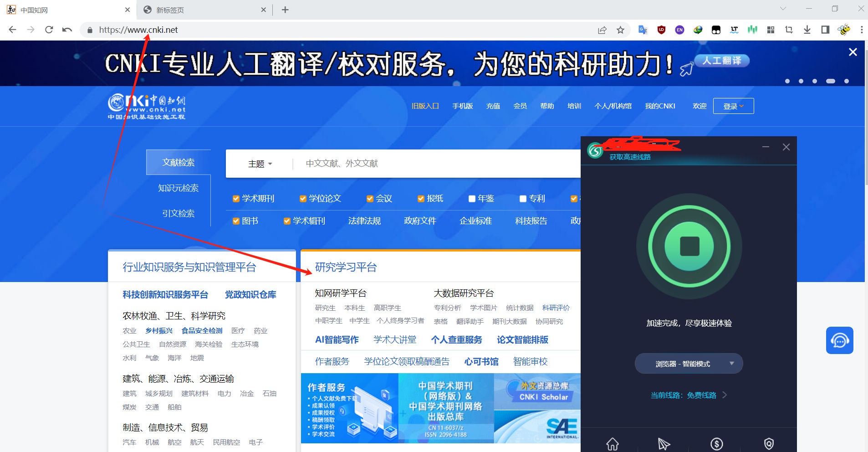
Task: Select the 文献检索 search tab
Action: (x=179, y=162)
